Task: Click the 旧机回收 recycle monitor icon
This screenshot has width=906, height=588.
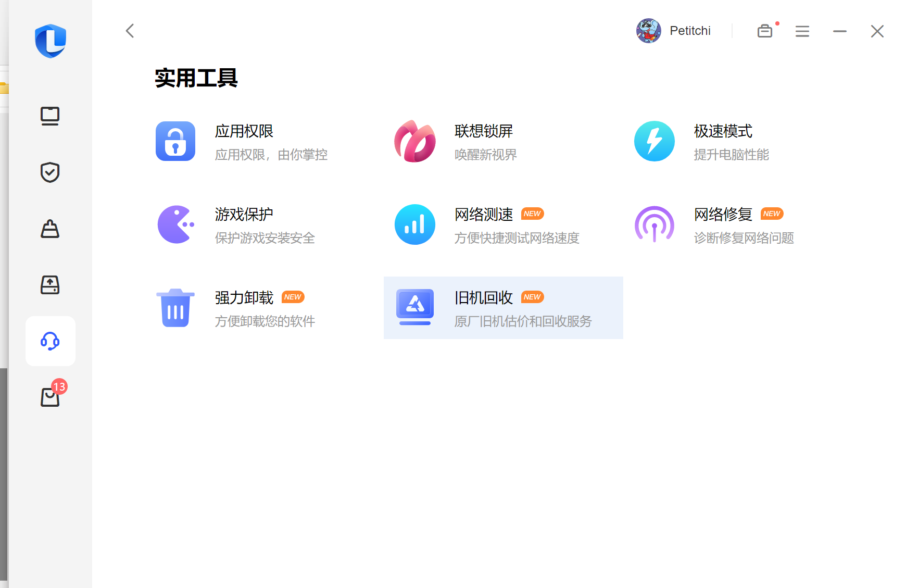Action: pos(415,307)
